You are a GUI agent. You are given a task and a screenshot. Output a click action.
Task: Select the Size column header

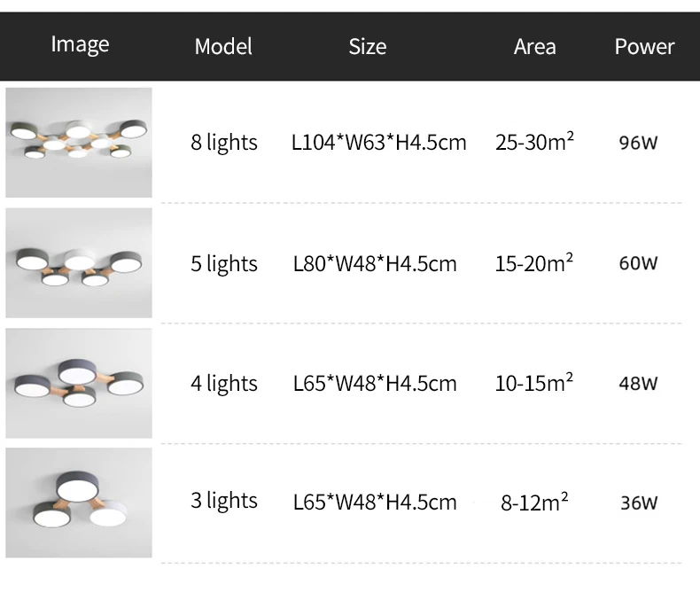[x=368, y=46]
